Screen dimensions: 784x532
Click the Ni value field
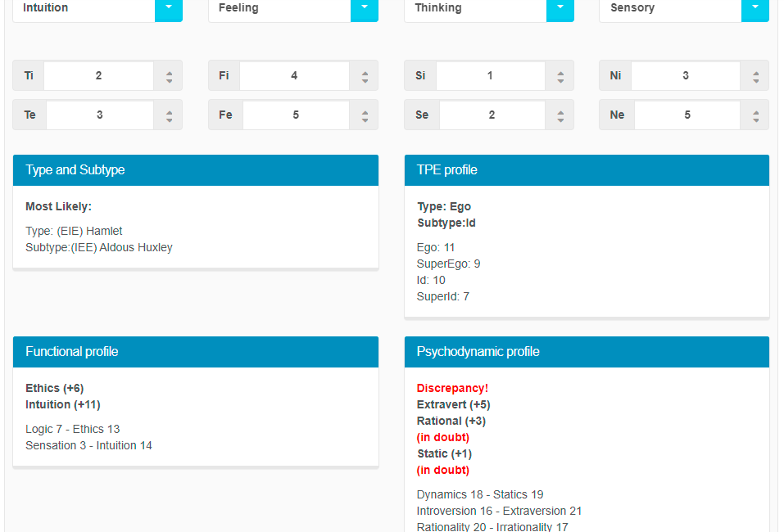(686, 75)
